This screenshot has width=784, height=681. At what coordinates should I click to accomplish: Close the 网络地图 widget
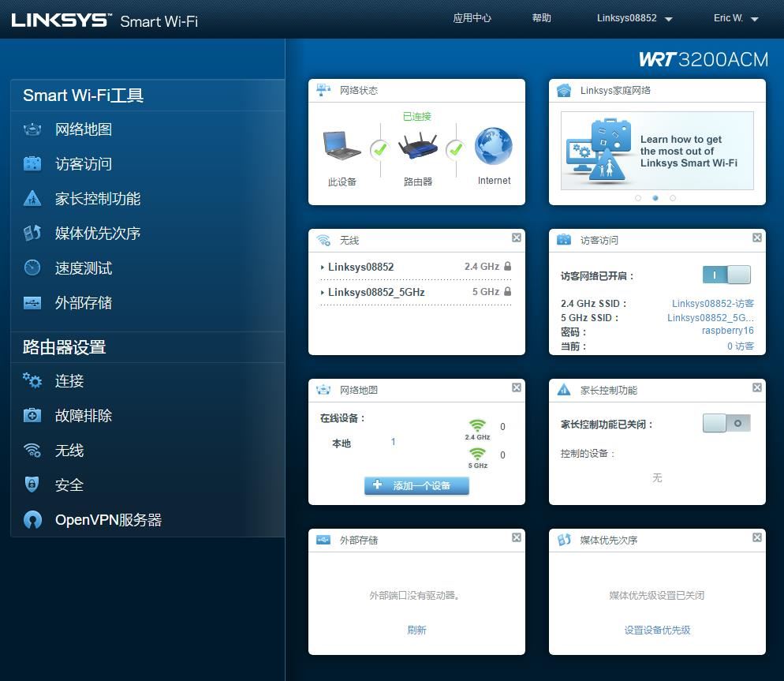pyautogui.click(x=517, y=387)
